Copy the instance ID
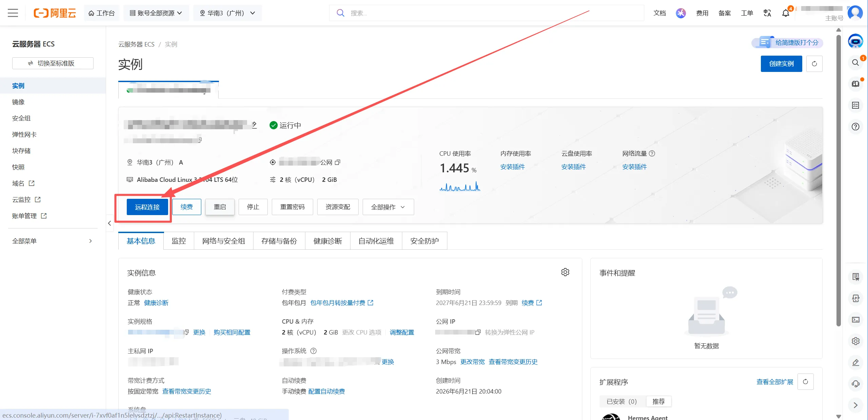Screen dimensions: 868x420 pyautogui.click(x=200, y=140)
